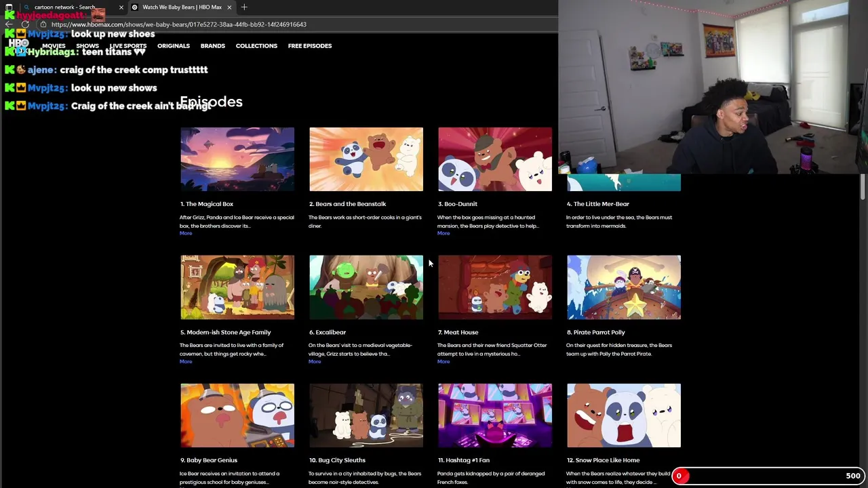Close the Watch We Baby Bears tab
This screenshot has width=868, height=488.
point(229,7)
